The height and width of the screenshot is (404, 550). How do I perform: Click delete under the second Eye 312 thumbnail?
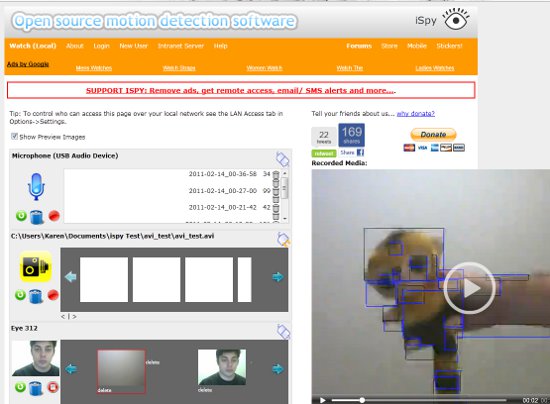pyautogui.click(x=204, y=390)
